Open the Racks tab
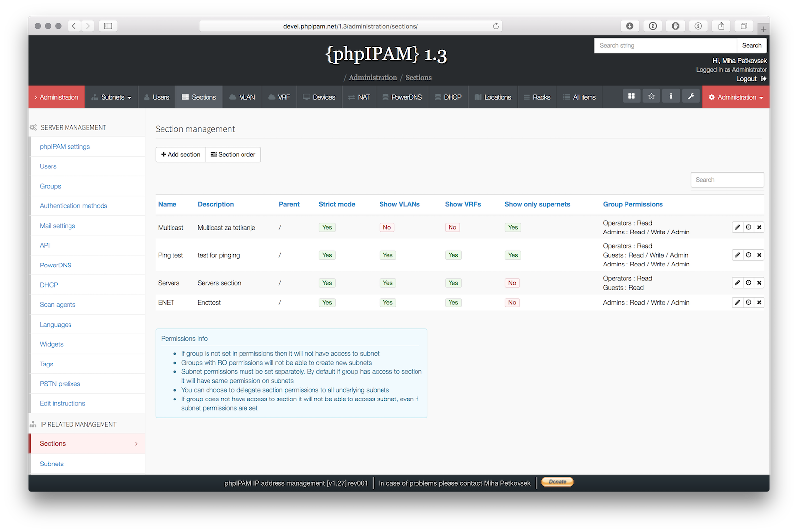 coord(537,97)
